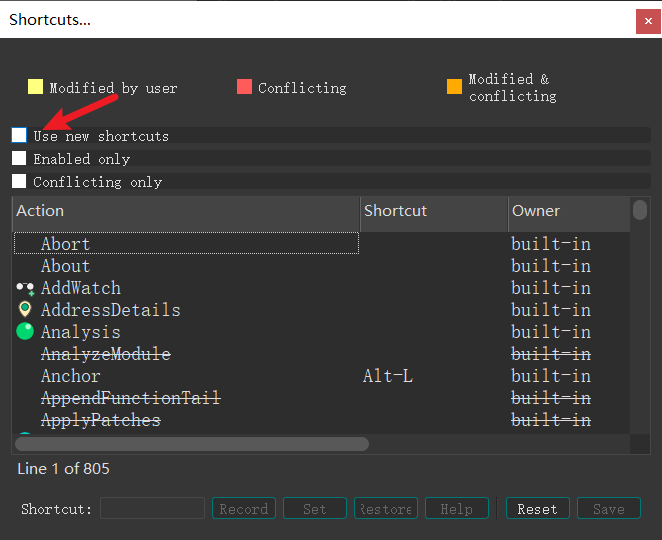Screen dimensions: 662x540
Task: Sort by the Action column header
Action: (185, 211)
